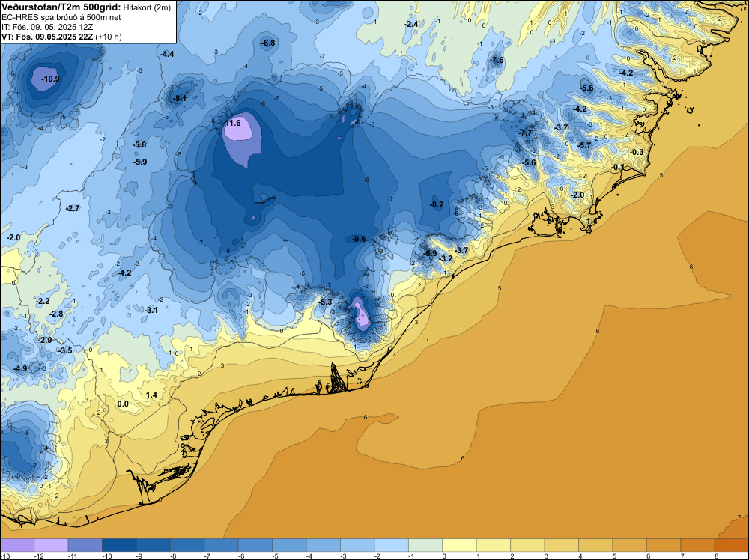
Task: Click the -10.9 temperature minimum label
Action: 50,79
